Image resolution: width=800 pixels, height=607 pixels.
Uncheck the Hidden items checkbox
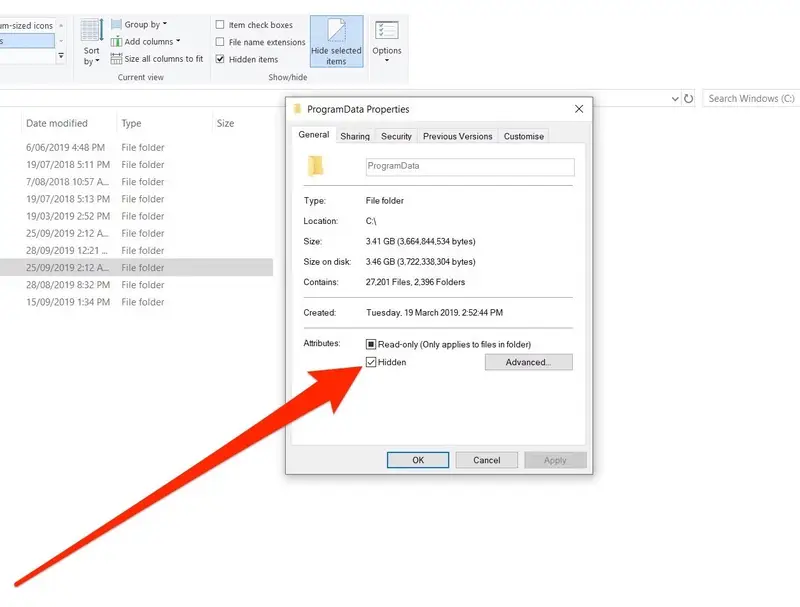click(220, 59)
